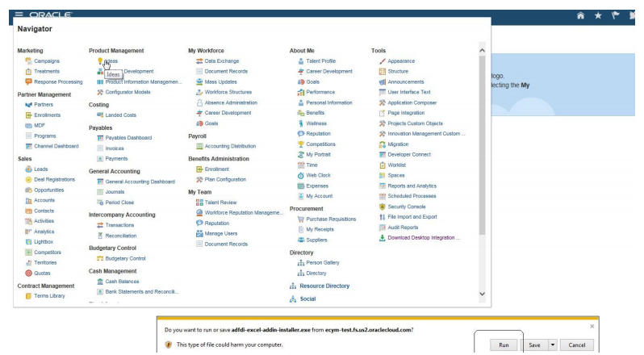Click the Talent Review grid icon

pos(199,203)
